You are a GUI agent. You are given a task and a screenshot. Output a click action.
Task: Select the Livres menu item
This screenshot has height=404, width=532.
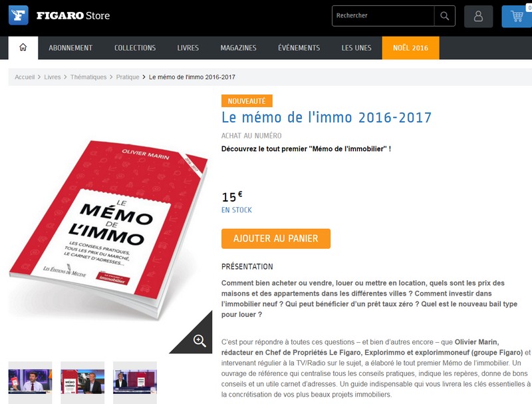188,48
